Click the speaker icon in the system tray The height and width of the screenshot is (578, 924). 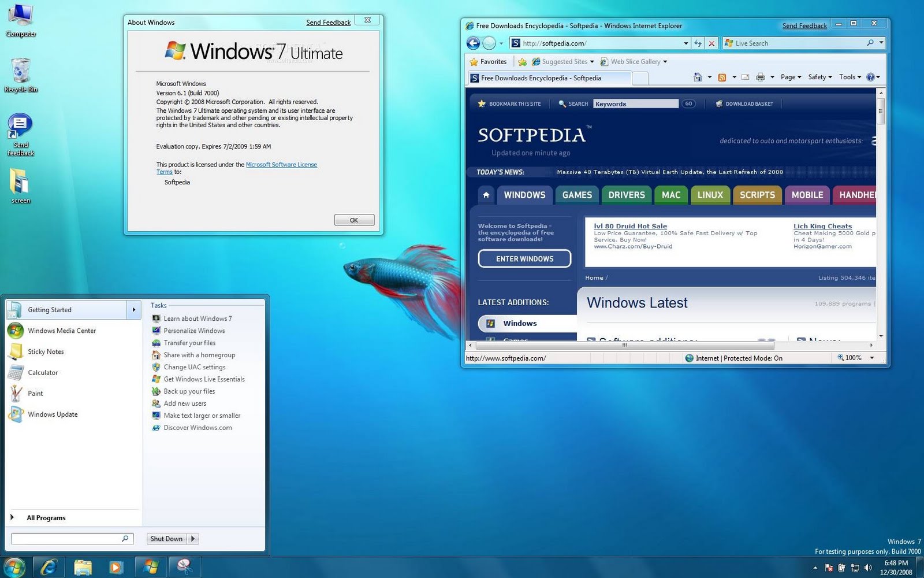pyautogui.click(x=868, y=568)
